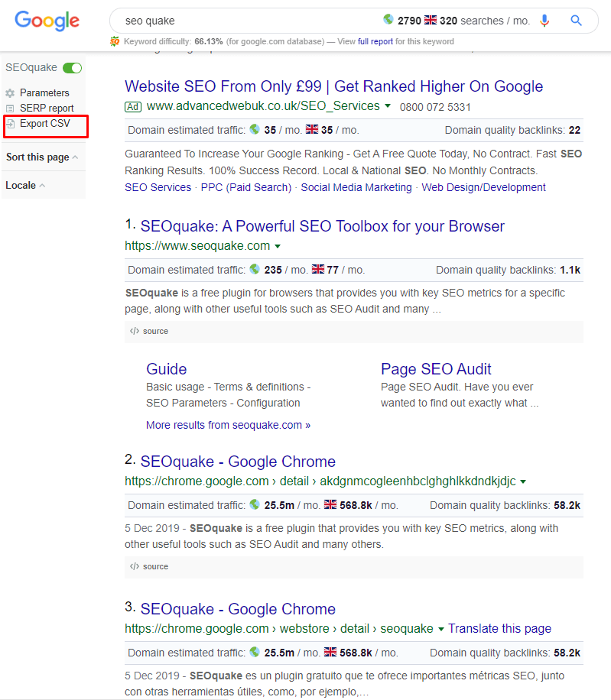Open the SEO Services ad sitelink

[158, 187]
